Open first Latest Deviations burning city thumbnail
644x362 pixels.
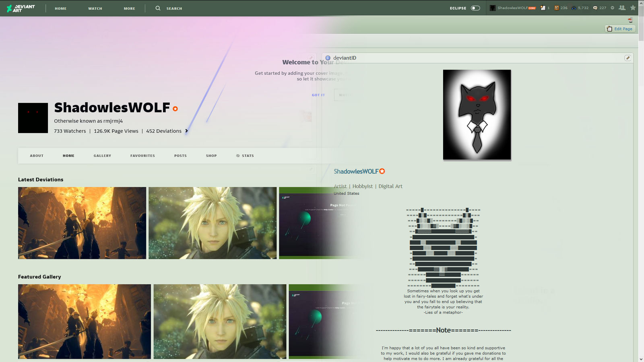[x=82, y=223]
